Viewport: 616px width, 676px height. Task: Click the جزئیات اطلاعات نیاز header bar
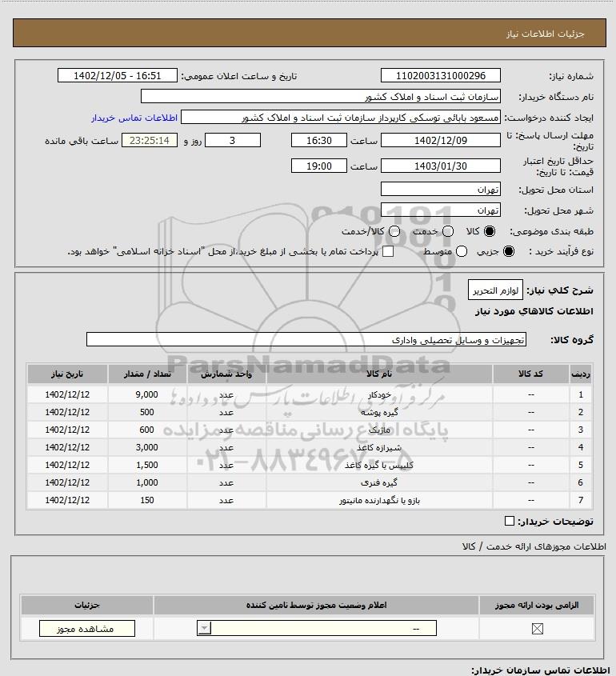(310, 33)
